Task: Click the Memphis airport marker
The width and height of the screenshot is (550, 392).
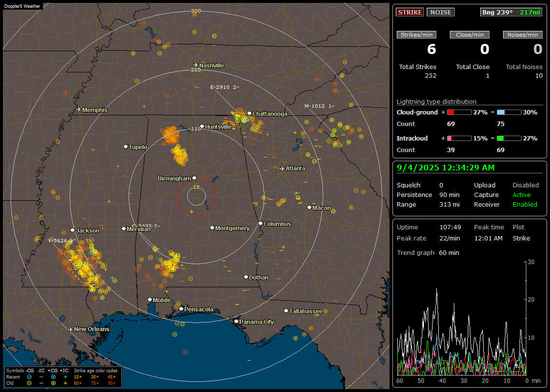Action: click(79, 110)
